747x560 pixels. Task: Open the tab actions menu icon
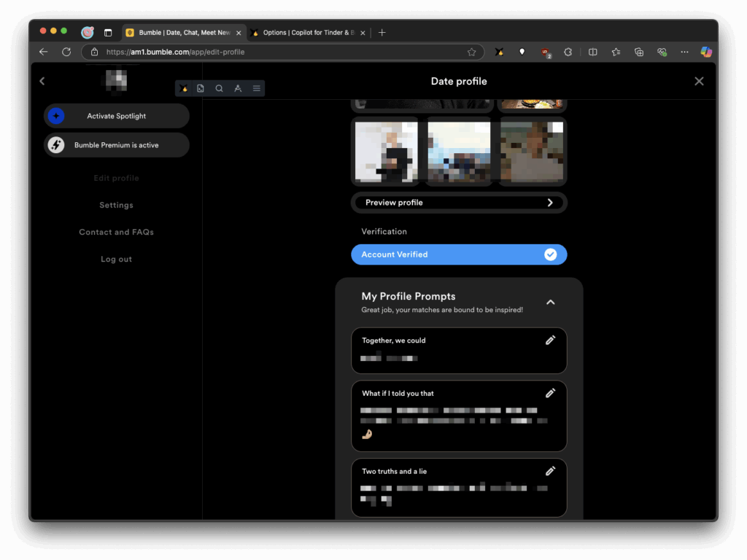[x=108, y=33]
